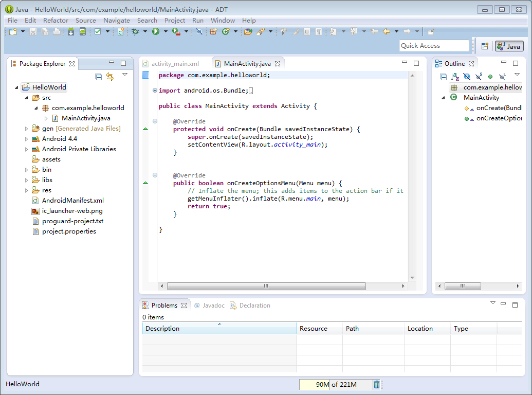Image resolution: width=532 pixels, height=395 pixels.
Task: Open the Debug dropdown arrow
Action: (x=145, y=31)
